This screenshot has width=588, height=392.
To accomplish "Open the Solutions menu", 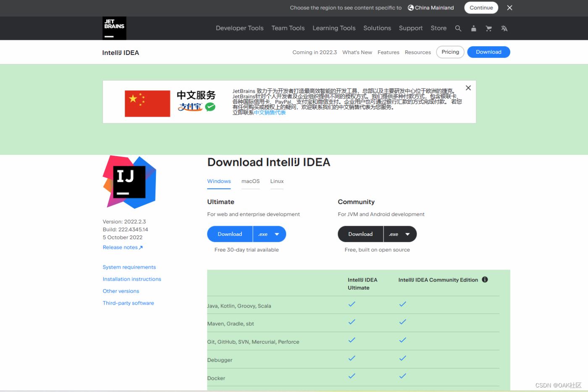I will click(x=377, y=28).
